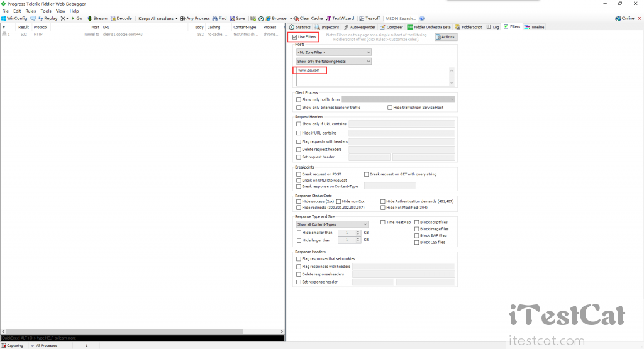The image size is (644, 349).
Task: Switch to the Log tab
Action: pos(492,27)
